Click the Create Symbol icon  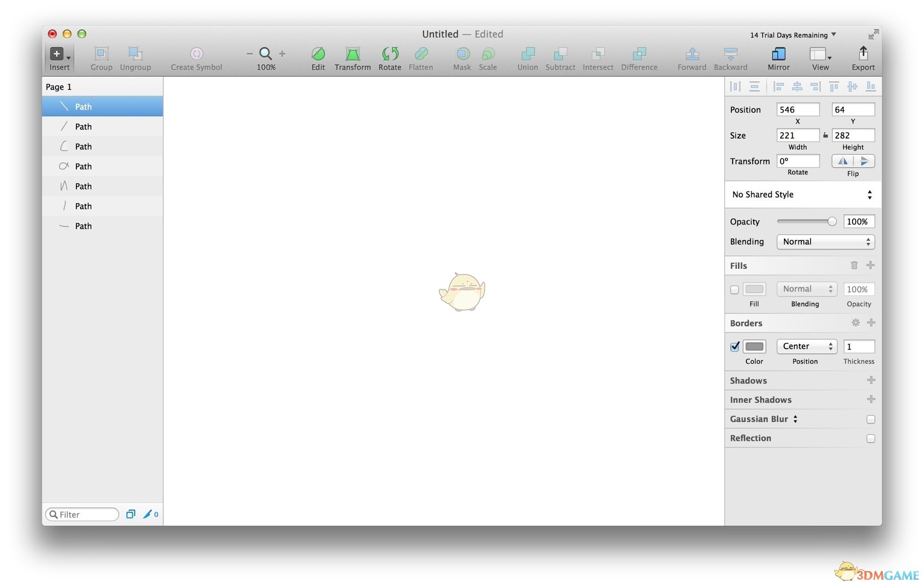click(196, 58)
